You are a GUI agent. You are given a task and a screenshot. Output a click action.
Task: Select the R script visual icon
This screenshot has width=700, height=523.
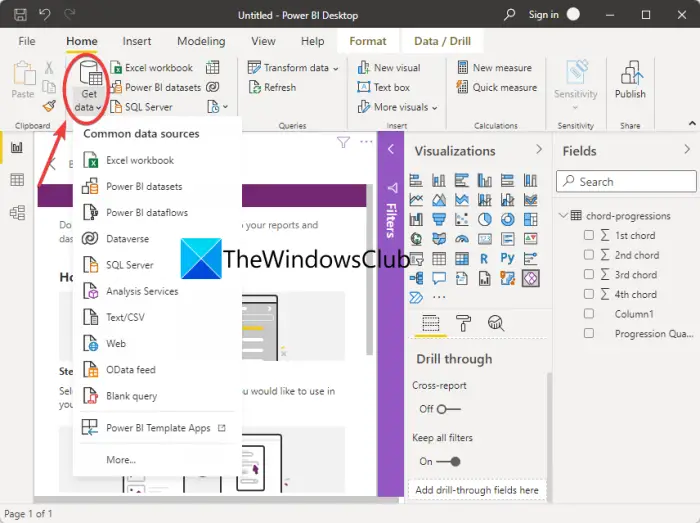click(484, 258)
